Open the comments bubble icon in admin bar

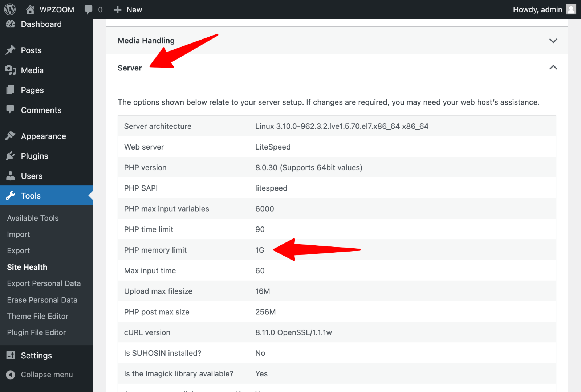pyautogui.click(x=88, y=9)
